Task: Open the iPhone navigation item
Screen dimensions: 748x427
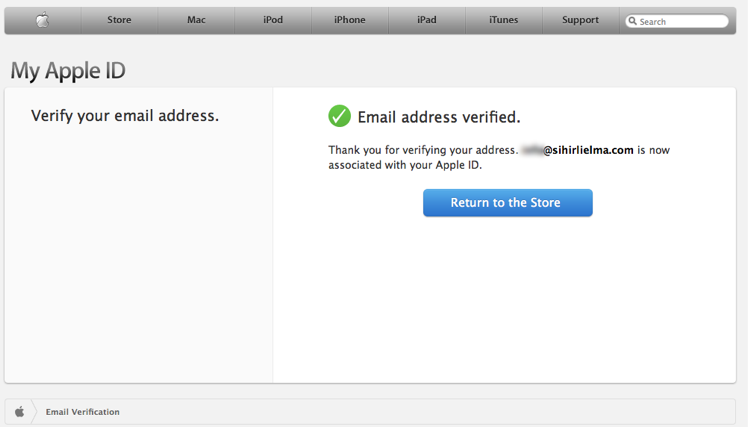Action: (x=349, y=20)
